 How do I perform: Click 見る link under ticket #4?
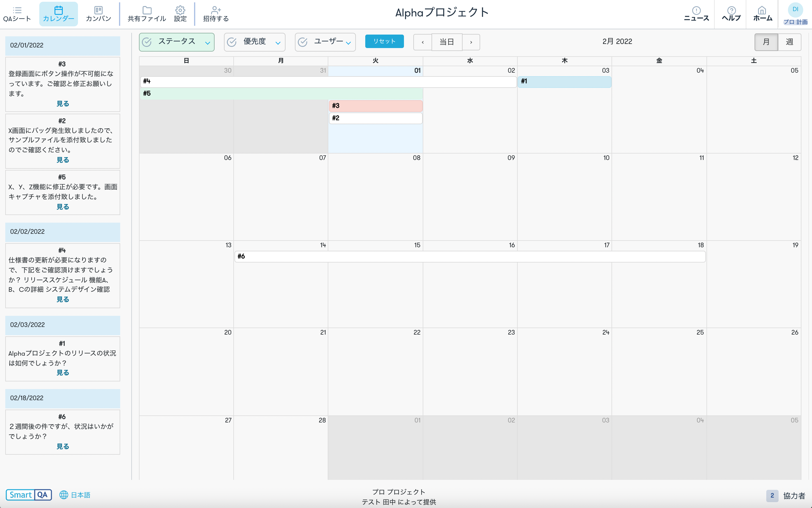[62, 299]
